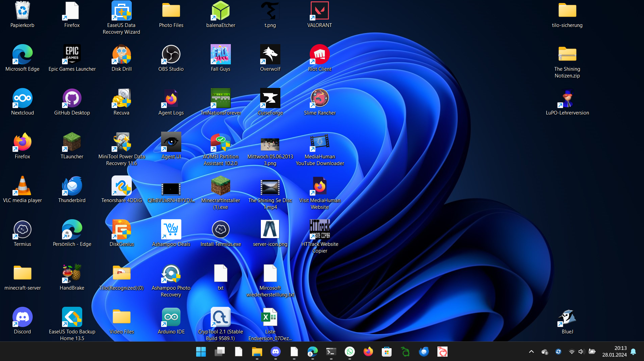Open the clock and date panel
This screenshot has width=644, height=361.
coord(614,352)
